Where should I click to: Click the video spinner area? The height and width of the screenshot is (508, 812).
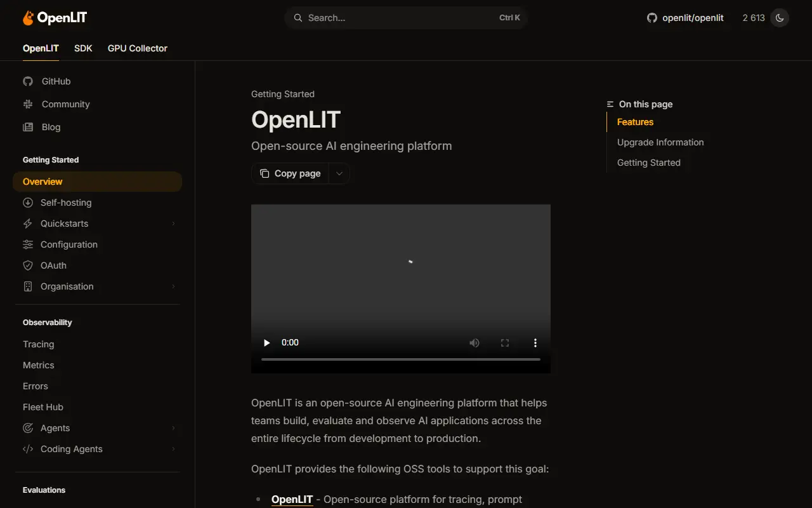point(410,262)
